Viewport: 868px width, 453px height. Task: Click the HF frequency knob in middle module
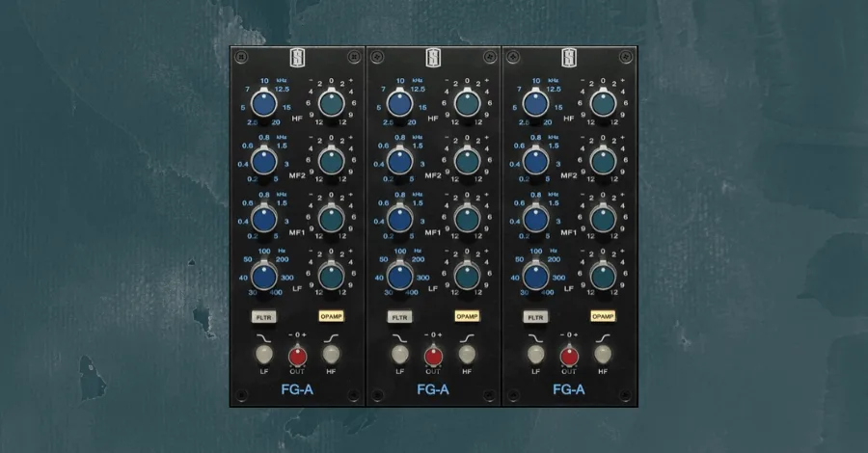point(399,103)
